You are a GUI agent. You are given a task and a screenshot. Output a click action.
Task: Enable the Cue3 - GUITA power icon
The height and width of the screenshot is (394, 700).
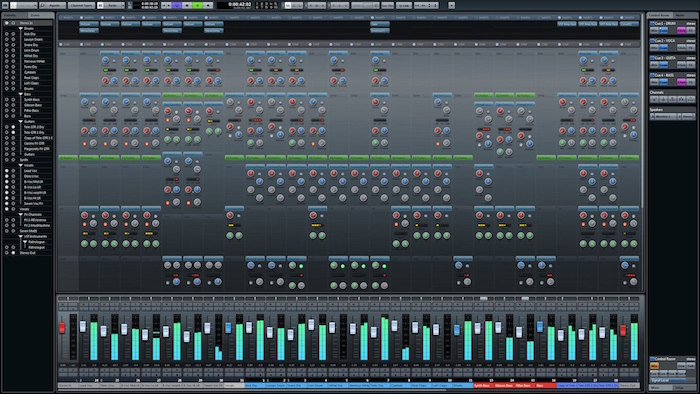click(x=652, y=58)
